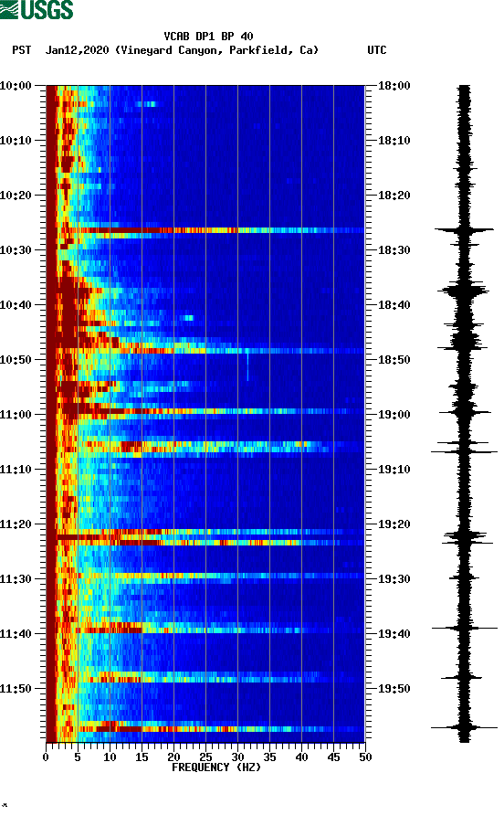Click the '15' frequency axis label

click(x=142, y=757)
